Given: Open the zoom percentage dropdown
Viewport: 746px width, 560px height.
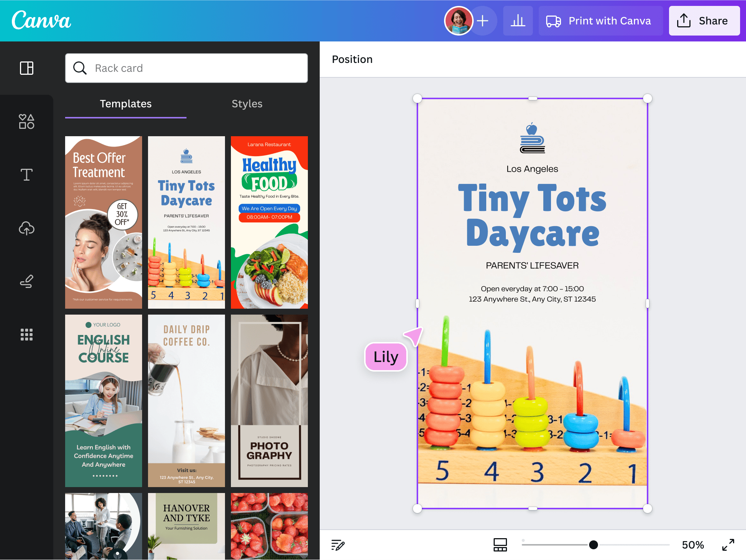Looking at the screenshot, I should point(693,544).
